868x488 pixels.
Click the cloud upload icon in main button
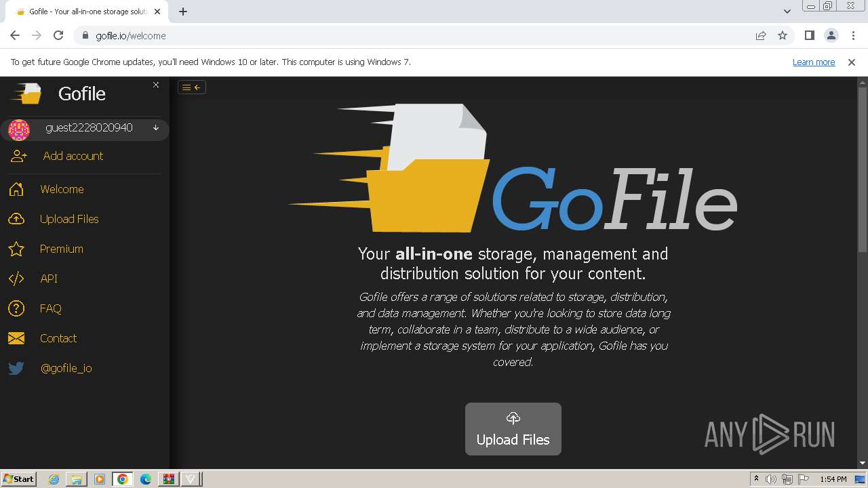(x=513, y=418)
